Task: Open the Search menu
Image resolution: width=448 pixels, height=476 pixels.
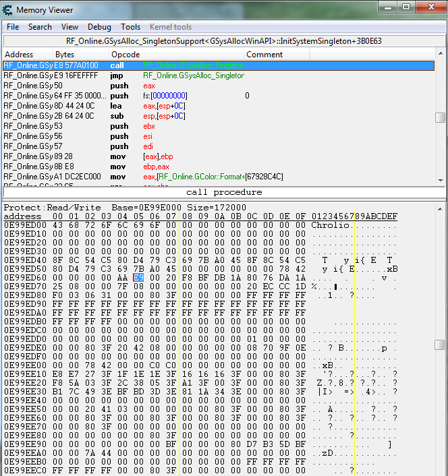Action: click(40, 27)
